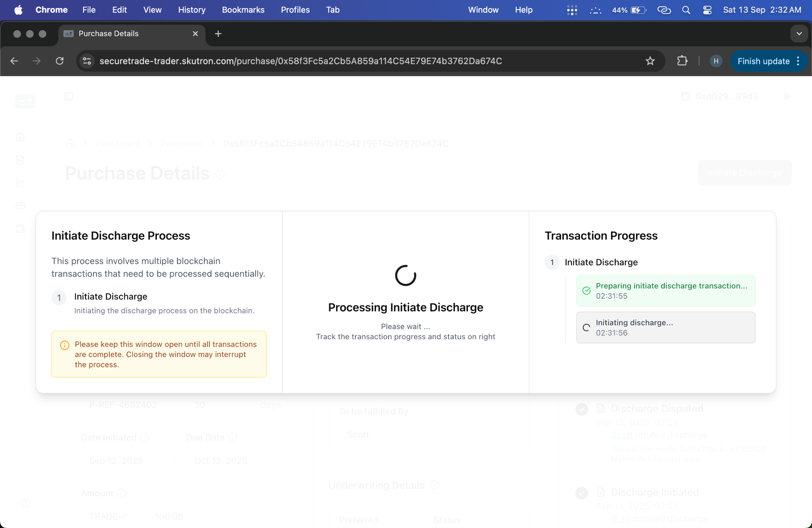Click the info icon beside Purchase Details
812x528 pixels.
click(x=220, y=174)
